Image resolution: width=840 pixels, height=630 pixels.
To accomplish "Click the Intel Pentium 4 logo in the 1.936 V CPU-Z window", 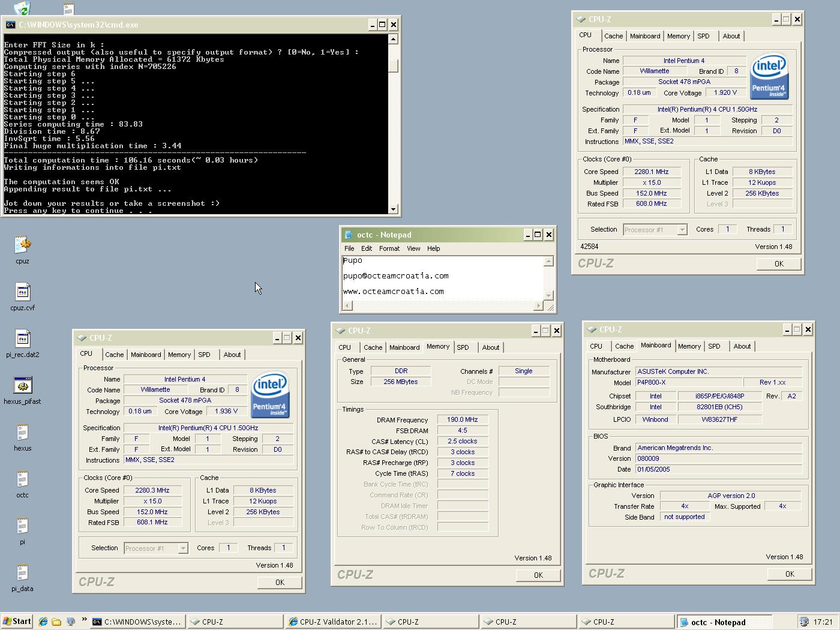I will coord(270,395).
